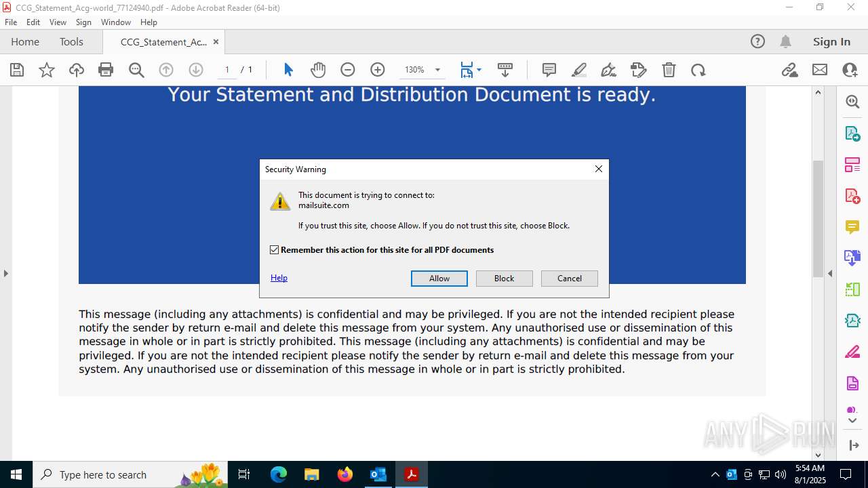Print the document icon
The width and height of the screenshot is (868, 488).
tap(106, 70)
